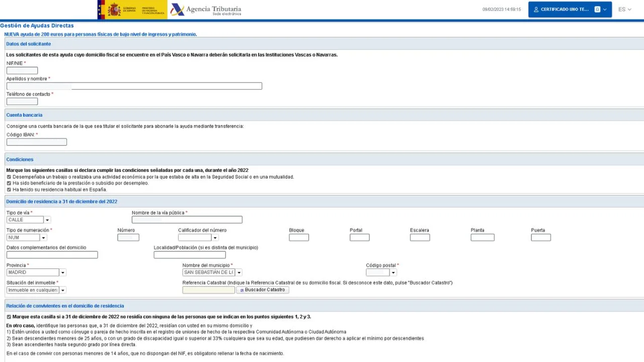Click the Buscador Catastro search icon
The width and height of the screenshot is (644, 362).
click(x=242, y=290)
